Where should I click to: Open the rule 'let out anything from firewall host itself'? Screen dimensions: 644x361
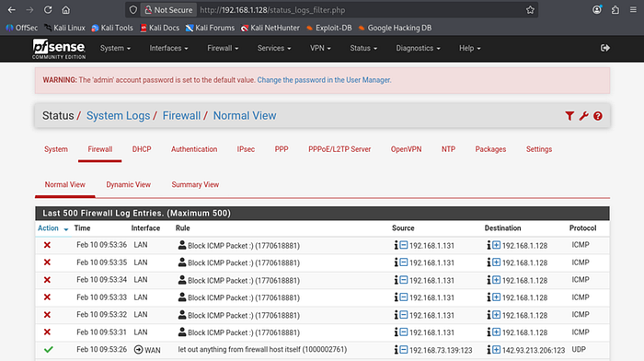tap(262, 349)
